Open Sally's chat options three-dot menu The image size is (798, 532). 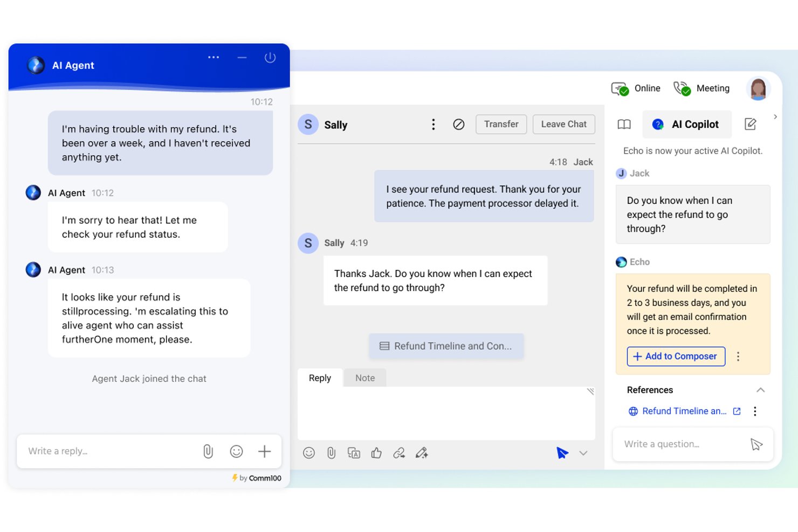433,125
